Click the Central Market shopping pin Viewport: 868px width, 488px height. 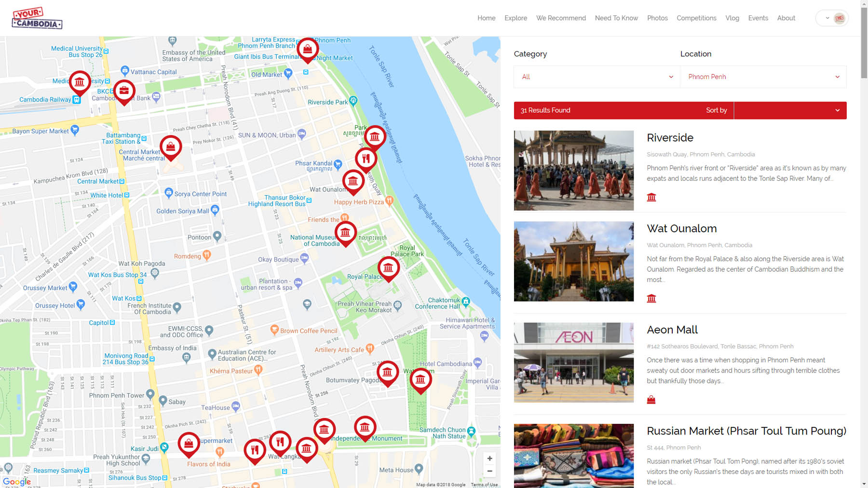171,146
